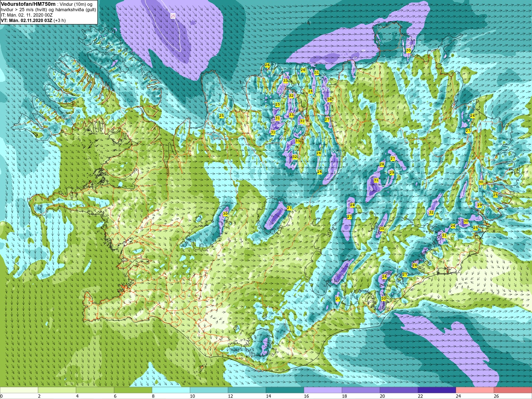Click the scale tick label 20
This screenshot has width=532, height=399.
[382, 397]
